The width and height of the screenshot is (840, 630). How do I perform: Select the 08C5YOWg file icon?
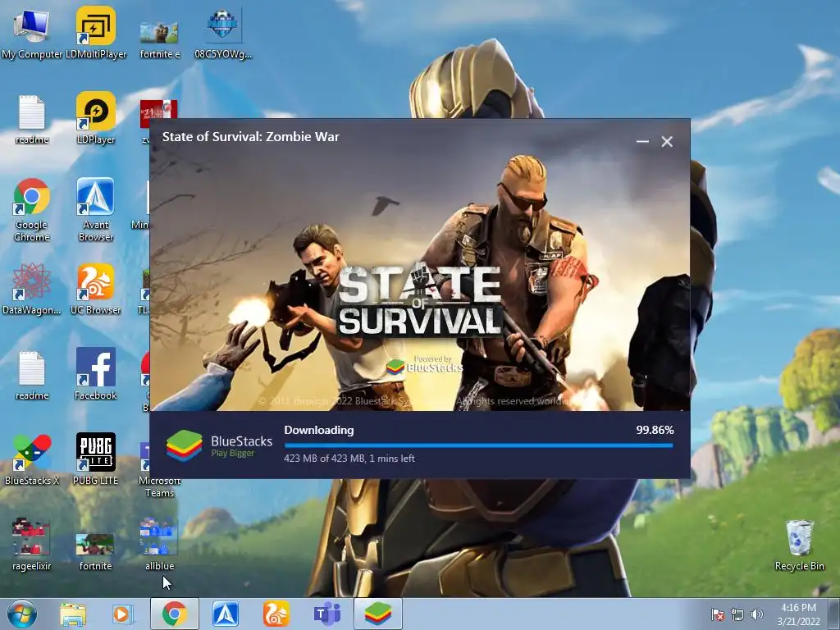coord(223,32)
